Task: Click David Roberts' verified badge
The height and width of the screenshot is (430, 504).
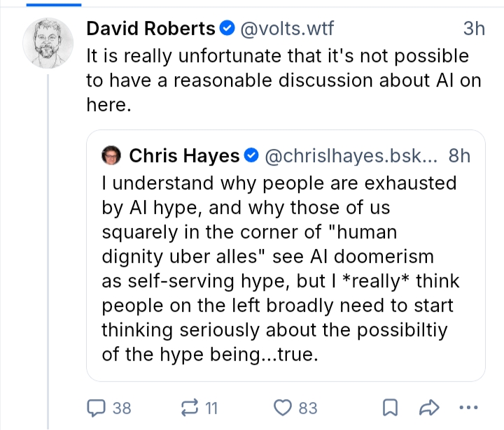Action: [x=228, y=29]
